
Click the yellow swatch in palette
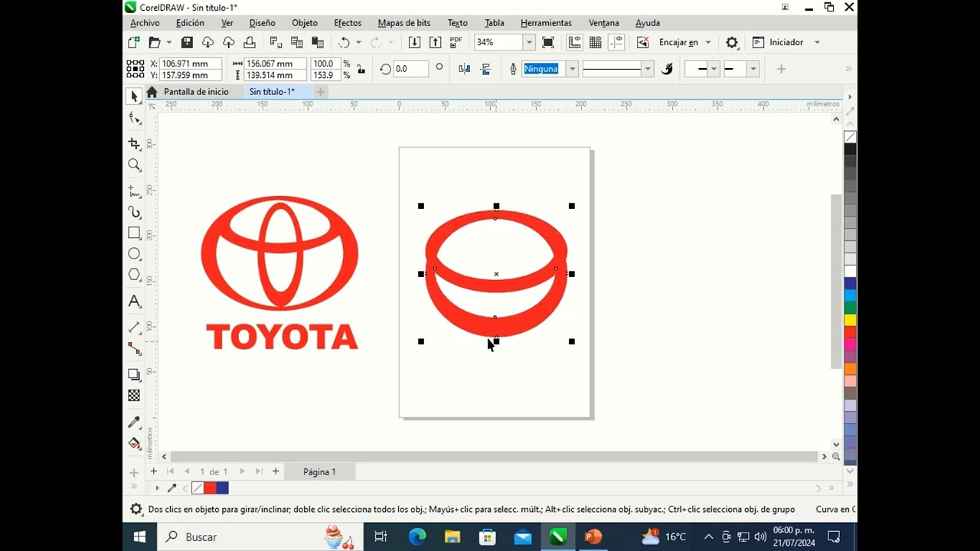(851, 320)
